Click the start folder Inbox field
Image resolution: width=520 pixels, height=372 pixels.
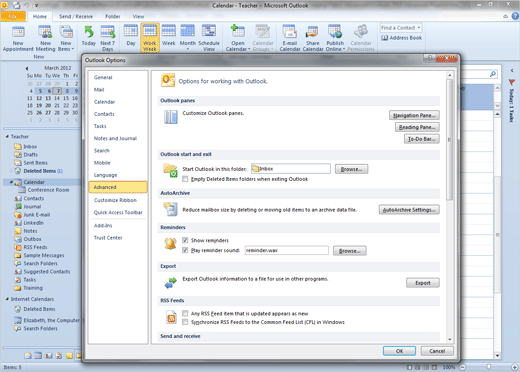coord(291,169)
